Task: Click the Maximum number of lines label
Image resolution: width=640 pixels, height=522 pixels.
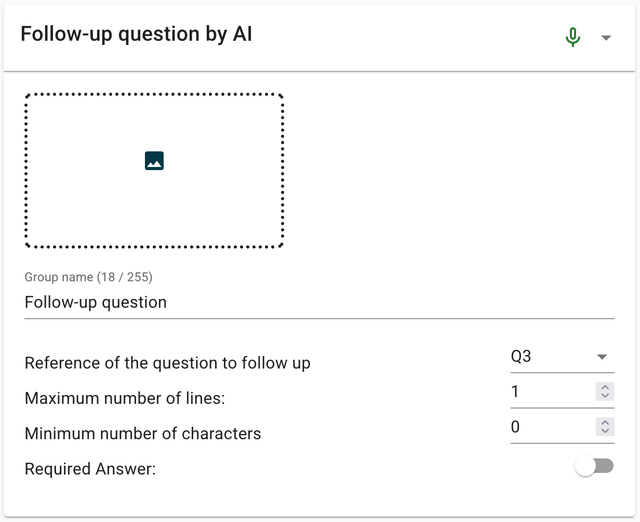Action: [x=124, y=398]
